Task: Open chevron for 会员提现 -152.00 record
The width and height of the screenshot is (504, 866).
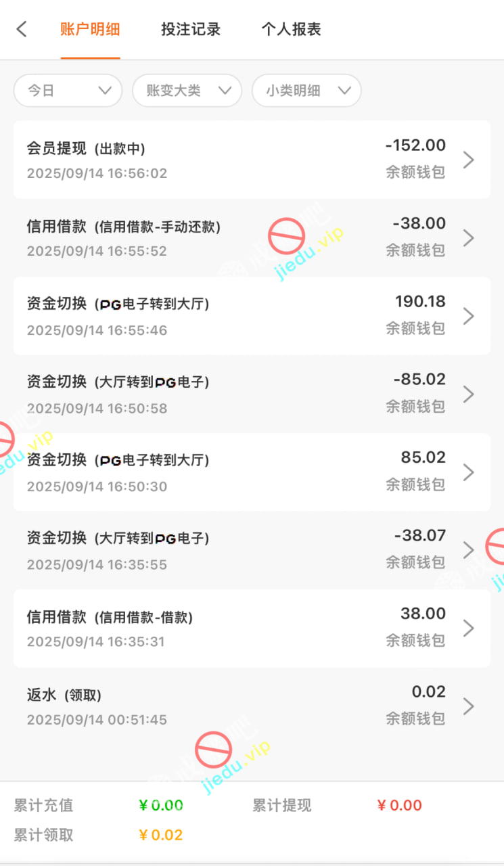Action: pos(468,160)
